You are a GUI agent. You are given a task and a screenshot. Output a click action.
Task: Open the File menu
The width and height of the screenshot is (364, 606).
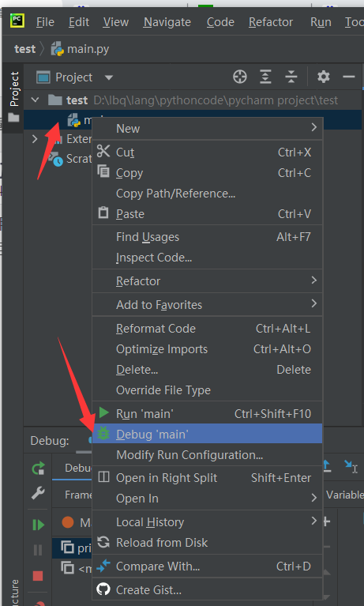coord(45,22)
